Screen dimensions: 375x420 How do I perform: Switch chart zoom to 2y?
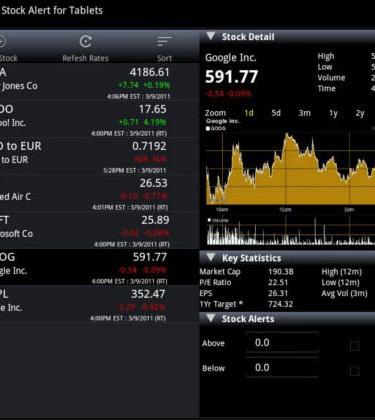pos(360,113)
